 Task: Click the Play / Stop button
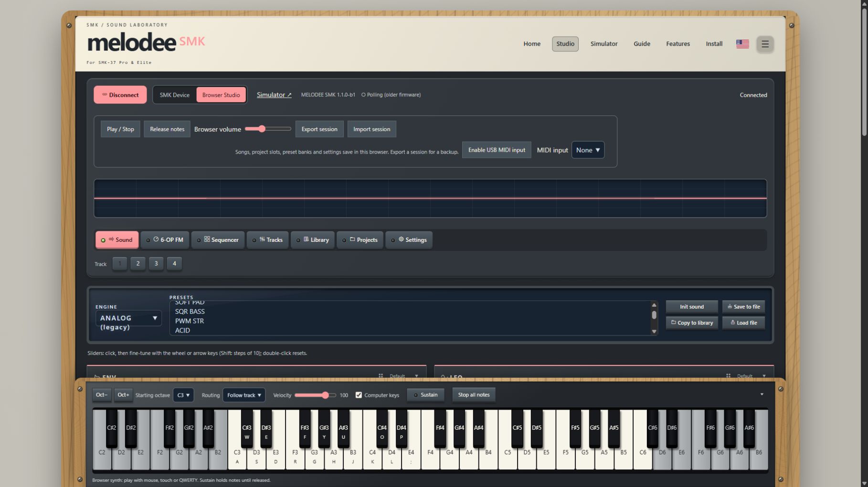120,129
